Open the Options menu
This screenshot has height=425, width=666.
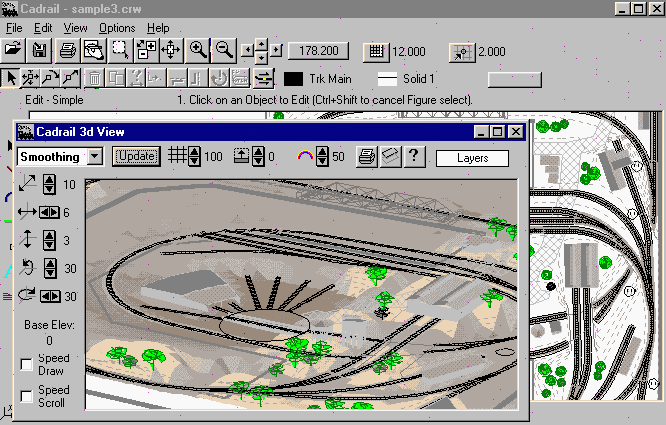117,28
